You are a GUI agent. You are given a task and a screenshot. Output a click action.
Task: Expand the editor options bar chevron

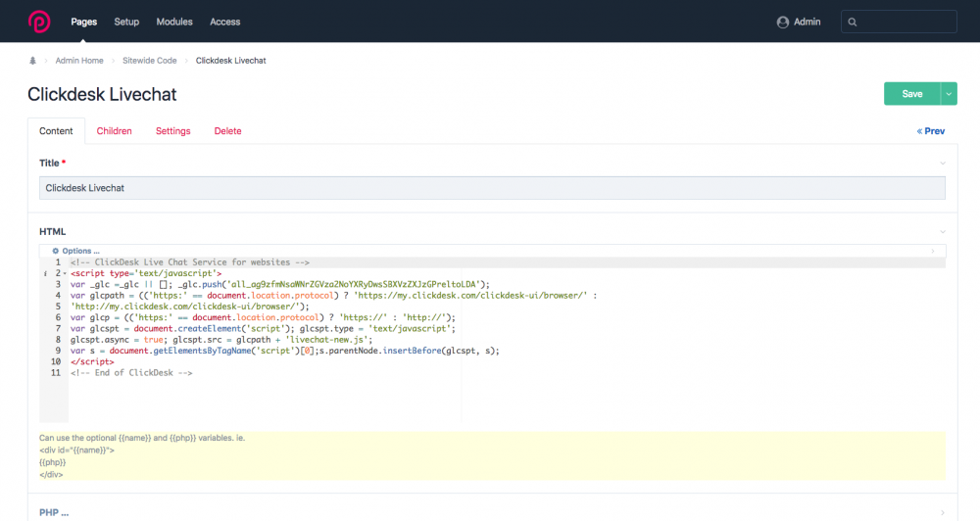point(932,252)
